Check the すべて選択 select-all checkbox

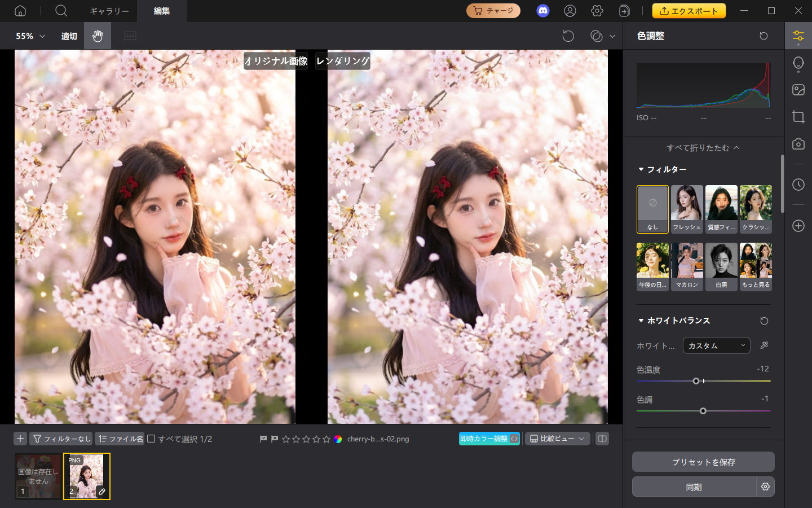click(151, 439)
